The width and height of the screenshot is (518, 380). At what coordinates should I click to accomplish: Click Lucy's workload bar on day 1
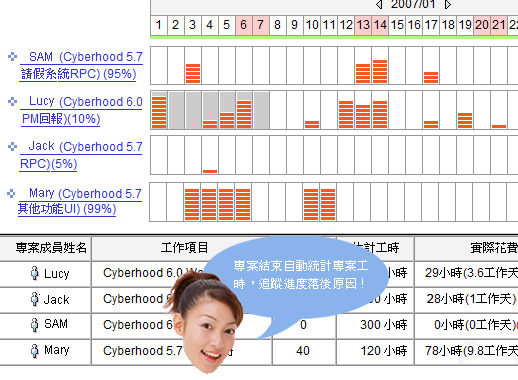pyautogui.click(x=159, y=112)
